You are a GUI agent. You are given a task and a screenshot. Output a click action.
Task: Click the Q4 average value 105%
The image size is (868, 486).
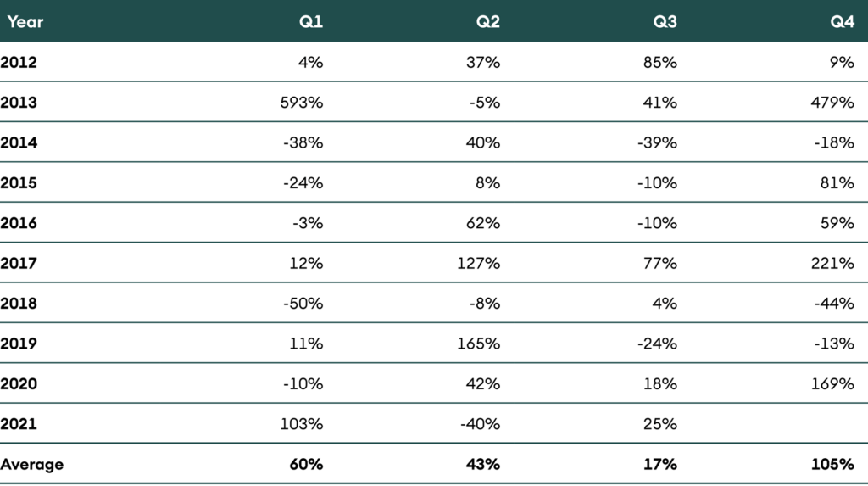pyautogui.click(x=832, y=464)
